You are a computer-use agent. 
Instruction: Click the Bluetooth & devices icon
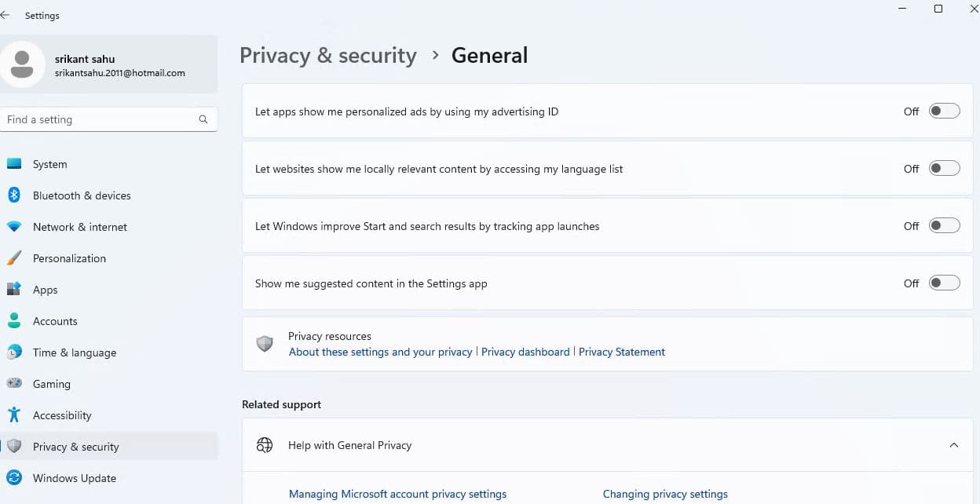point(14,195)
